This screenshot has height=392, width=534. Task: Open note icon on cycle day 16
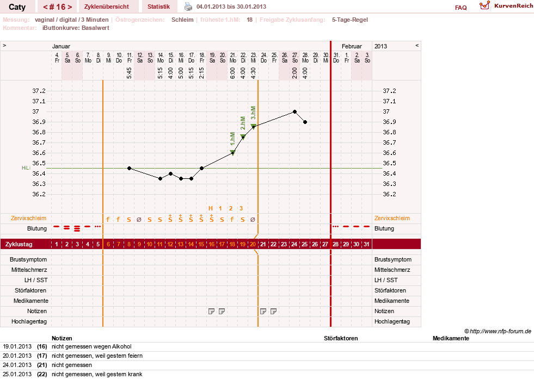(212, 312)
